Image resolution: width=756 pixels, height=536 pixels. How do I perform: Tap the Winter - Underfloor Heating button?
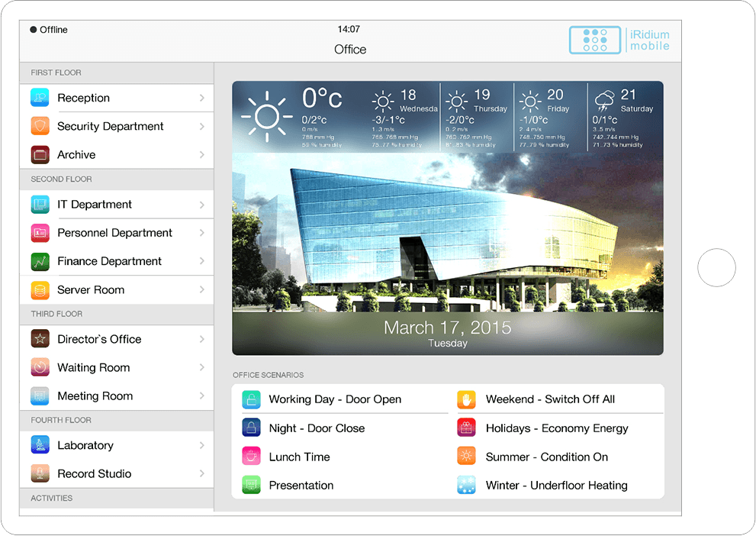click(556, 486)
